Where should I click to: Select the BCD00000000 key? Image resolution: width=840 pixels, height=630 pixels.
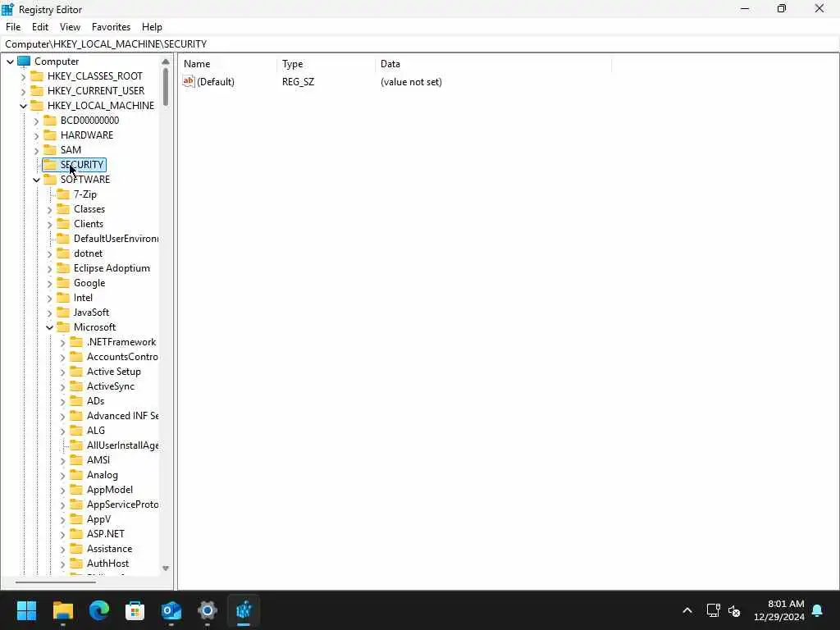pos(89,121)
